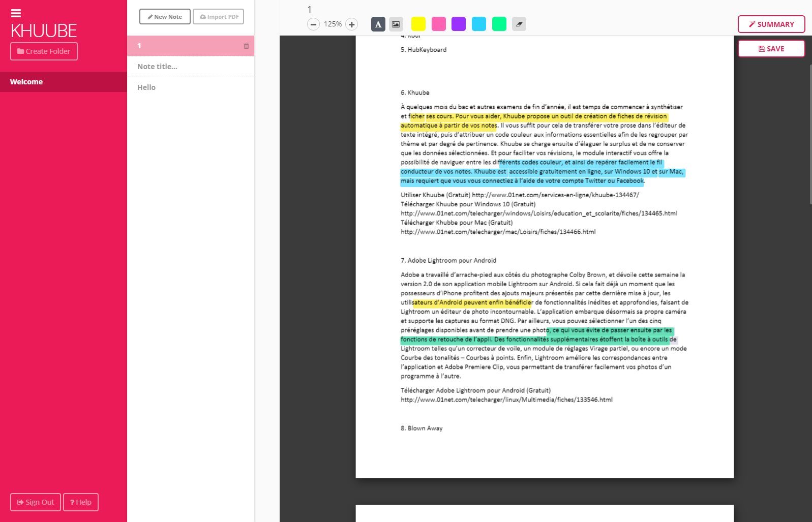Select the image selection mode tool
812x522 pixels.
[396, 24]
